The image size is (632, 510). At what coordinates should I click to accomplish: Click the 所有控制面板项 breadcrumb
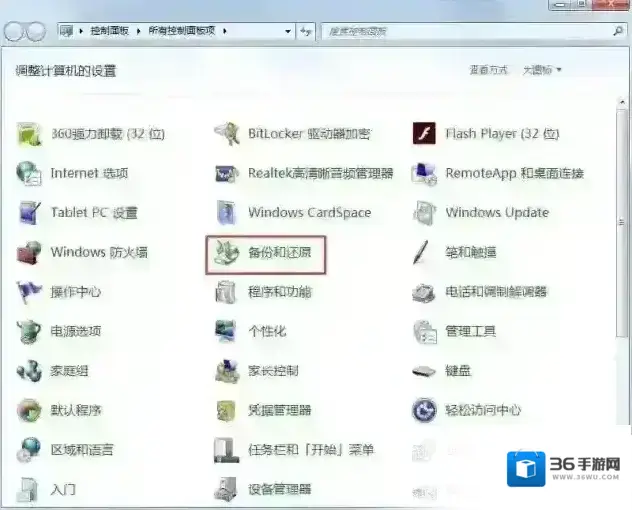[x=182, y=31]
